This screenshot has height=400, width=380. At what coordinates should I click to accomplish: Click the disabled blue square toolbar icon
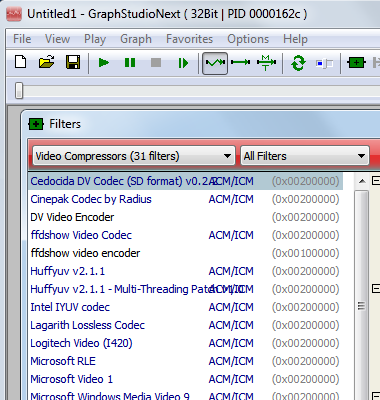click(x=324, y=63)
